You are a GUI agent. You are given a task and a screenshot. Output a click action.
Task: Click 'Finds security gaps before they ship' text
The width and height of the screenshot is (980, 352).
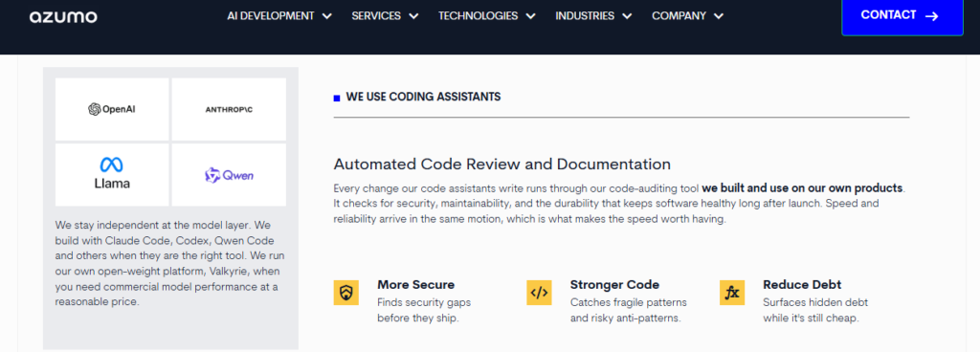[x=424, y=310]
